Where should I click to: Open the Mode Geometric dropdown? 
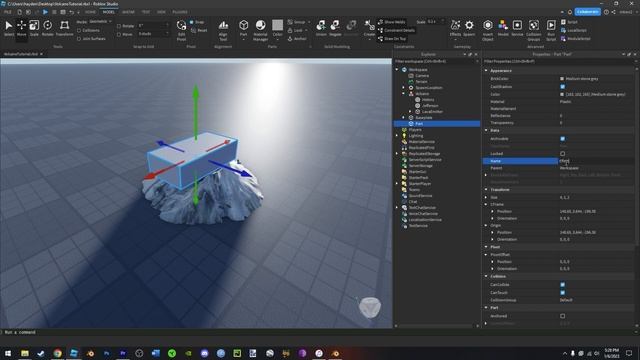(x=100, y=22)
